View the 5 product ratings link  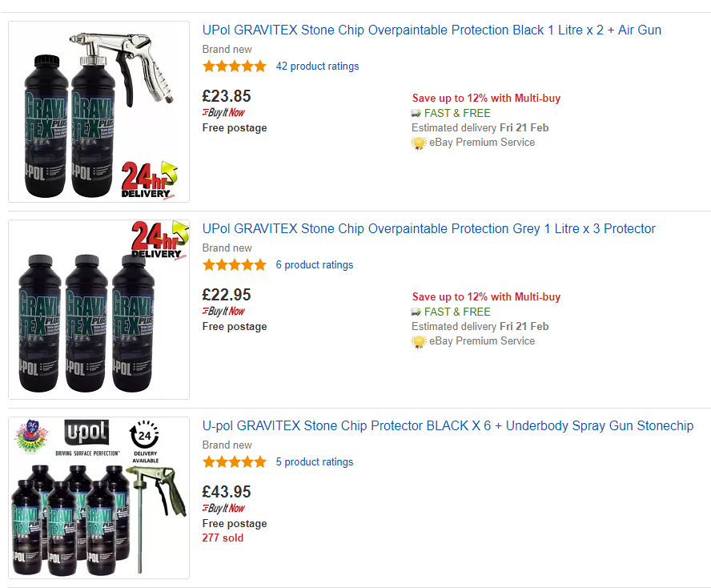tap(314, 462)
